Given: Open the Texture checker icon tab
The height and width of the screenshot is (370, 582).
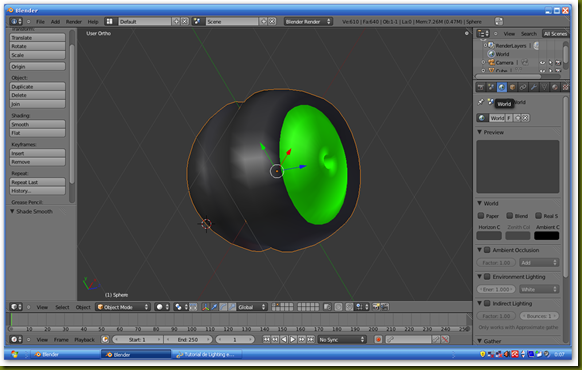Looking at the screenshot, I should point(565,87).
